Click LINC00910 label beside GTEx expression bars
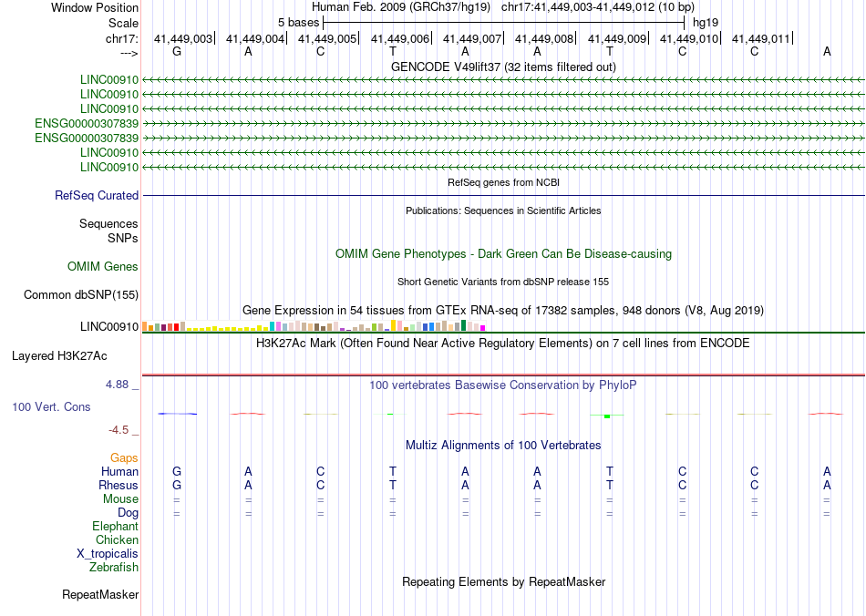 109,327
